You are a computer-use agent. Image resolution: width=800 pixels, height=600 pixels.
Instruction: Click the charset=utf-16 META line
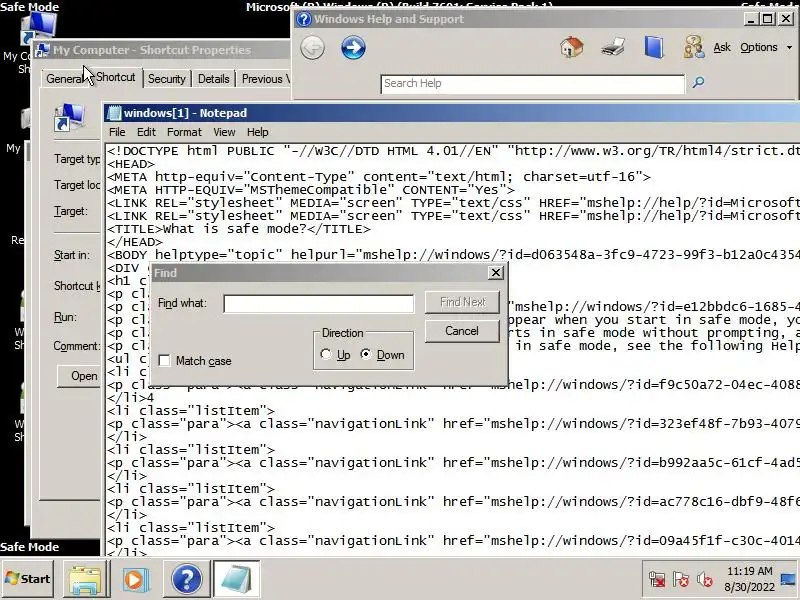[x=379, y=177]
